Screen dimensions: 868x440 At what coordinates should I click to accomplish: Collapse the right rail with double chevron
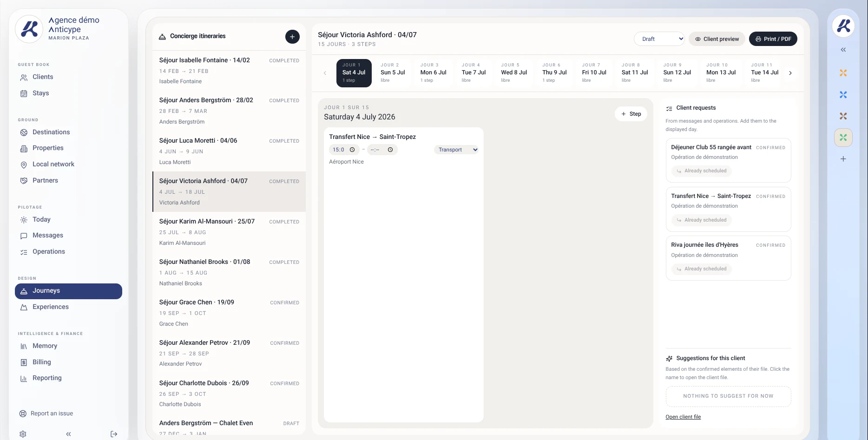click(x=843, y=50)
